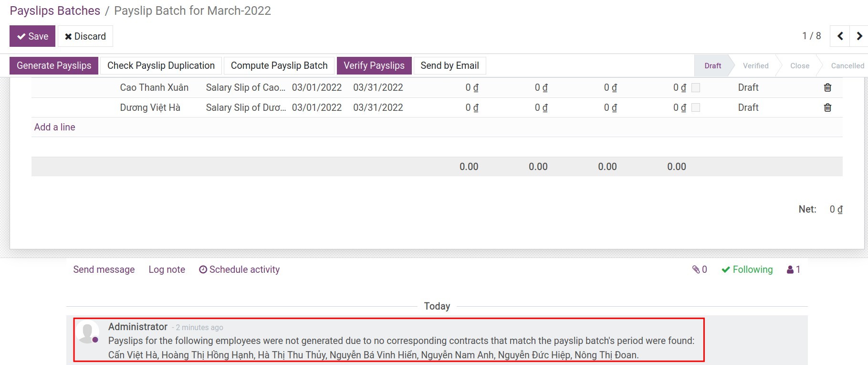Add a line to payslips
The image size is (868, 365).
(54, 127)
